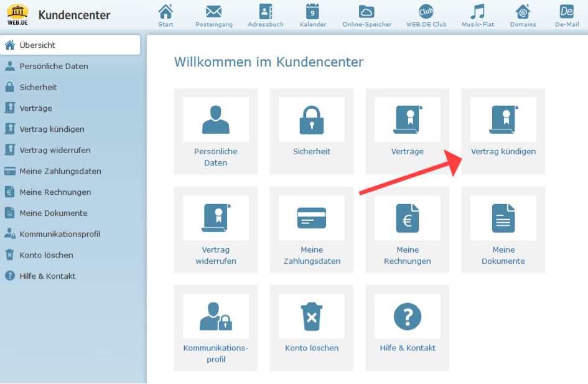Click the WEB.DE logo
588x384 pixels.
click(17, 14)
